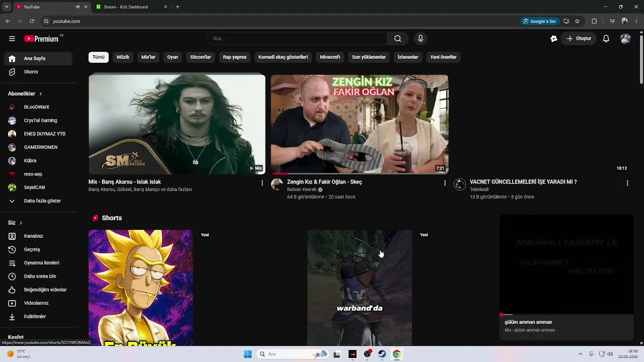This screenshot has width=644, height=362.
Task: Open the Rick cartoon Shorts thumbnail
Action: pos(140,288)
